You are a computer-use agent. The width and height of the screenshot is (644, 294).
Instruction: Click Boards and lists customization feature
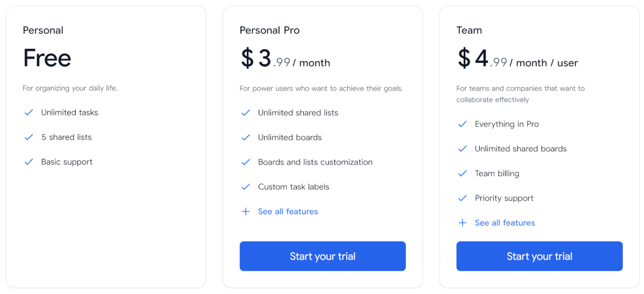coord(315,162)
